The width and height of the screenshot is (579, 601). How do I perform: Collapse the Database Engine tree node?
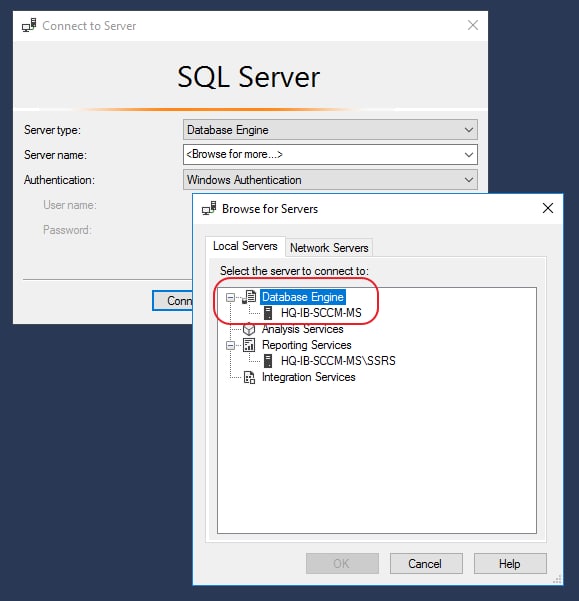coord(230,297)
